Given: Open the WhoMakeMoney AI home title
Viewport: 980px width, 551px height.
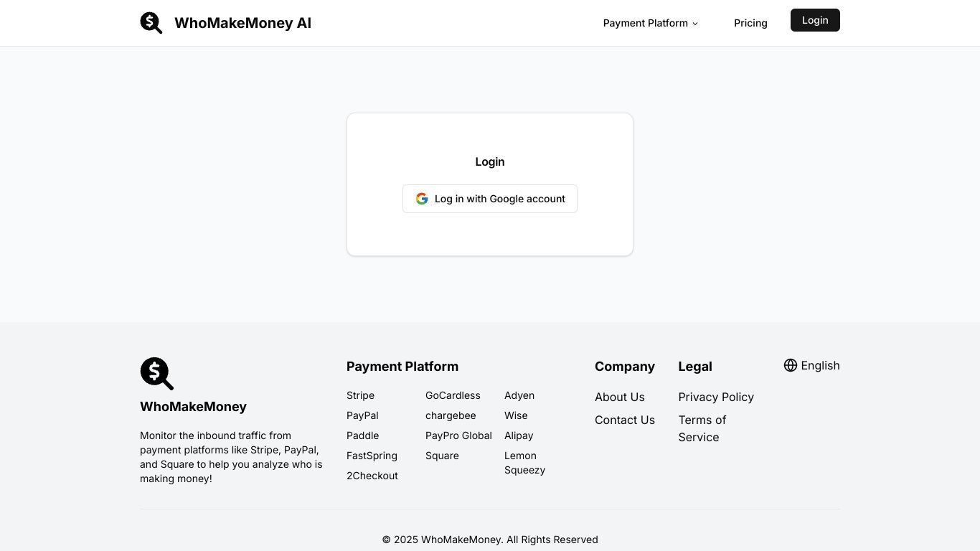Looking at the screenshot, I should (x=242, y=23).
